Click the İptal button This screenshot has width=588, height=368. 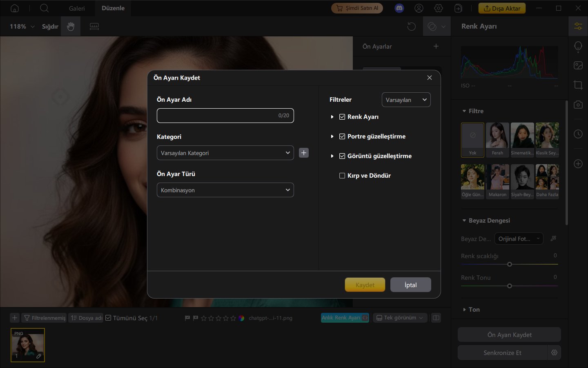coord(410,285)
